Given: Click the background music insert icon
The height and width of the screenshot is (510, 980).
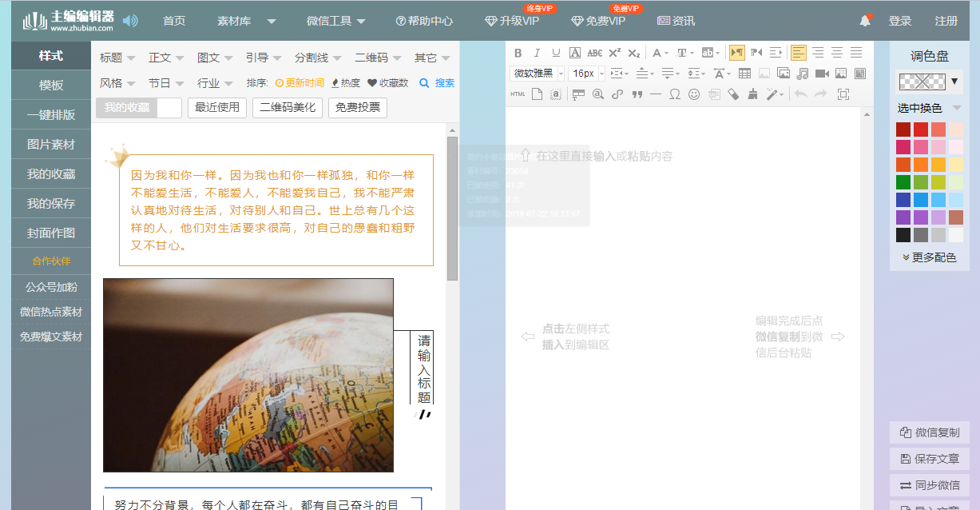Looking at the screenshot, I should click(x=802, y=74).
